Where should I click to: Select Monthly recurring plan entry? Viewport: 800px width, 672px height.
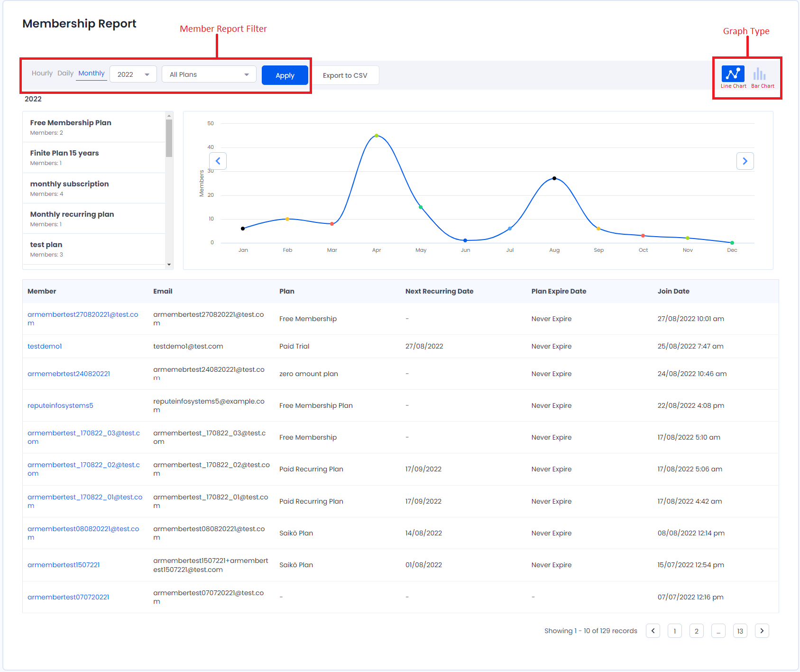coord(94,219)
